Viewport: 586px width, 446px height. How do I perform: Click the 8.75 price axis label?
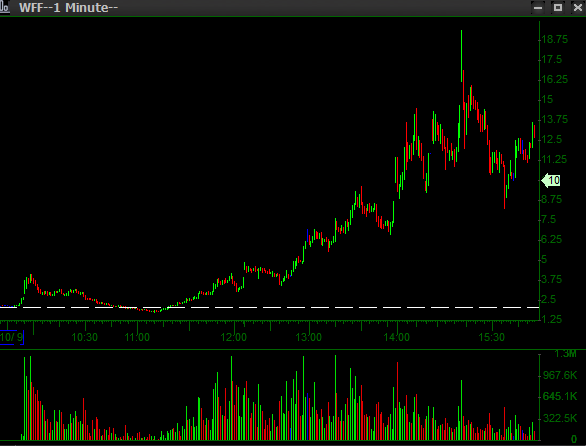[x=552, y=199]
